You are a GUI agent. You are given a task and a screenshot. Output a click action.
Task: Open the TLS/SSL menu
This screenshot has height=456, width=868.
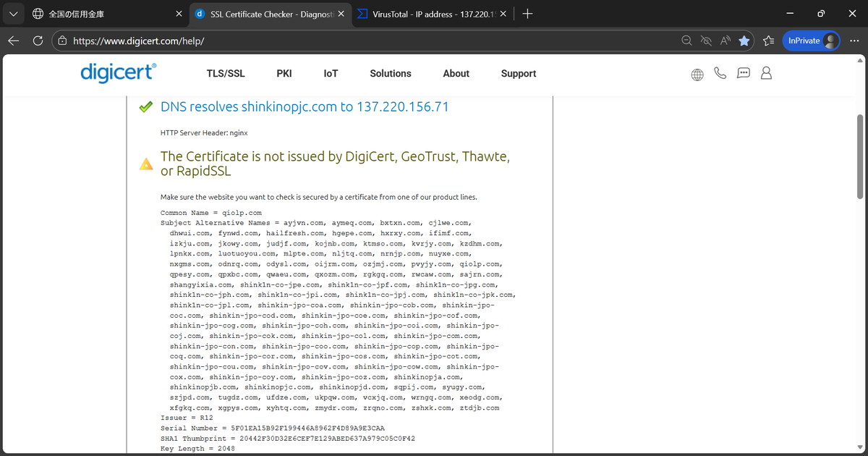coord(226,74)
